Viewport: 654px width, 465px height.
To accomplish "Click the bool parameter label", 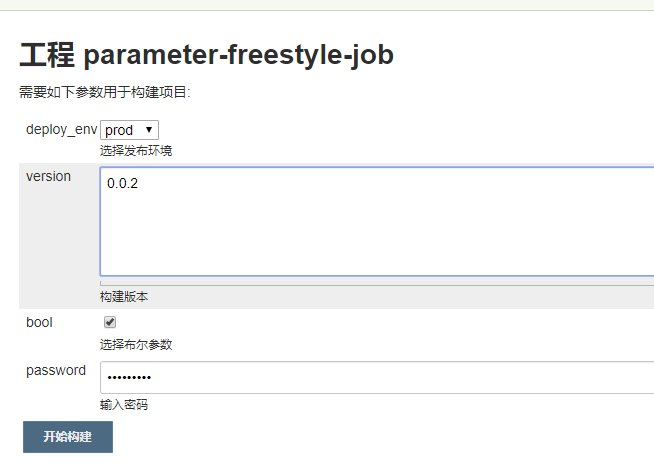I will [39, 322].
